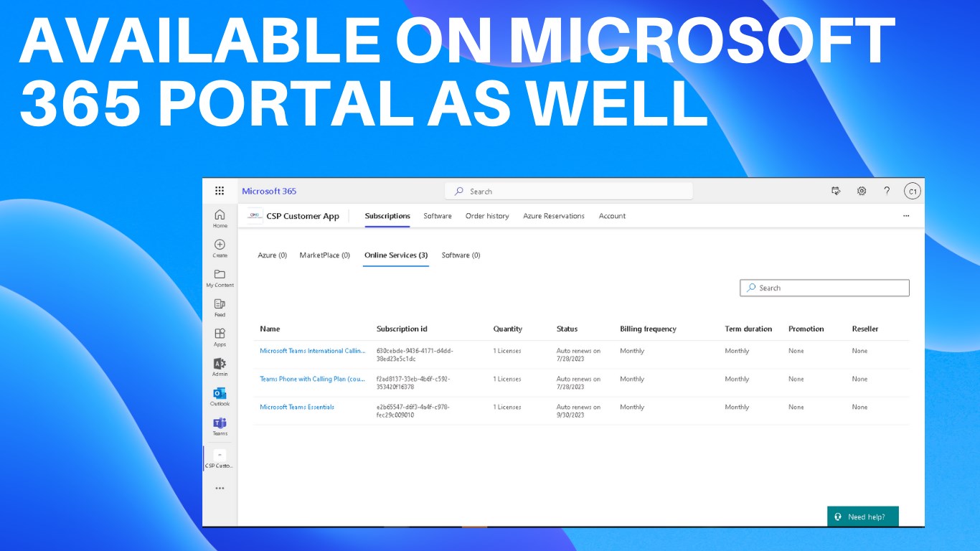This screenshot has height=551, width=980.
Task: Click 'Auto renews on 9/30/2023' status
Action: point(578,410)
